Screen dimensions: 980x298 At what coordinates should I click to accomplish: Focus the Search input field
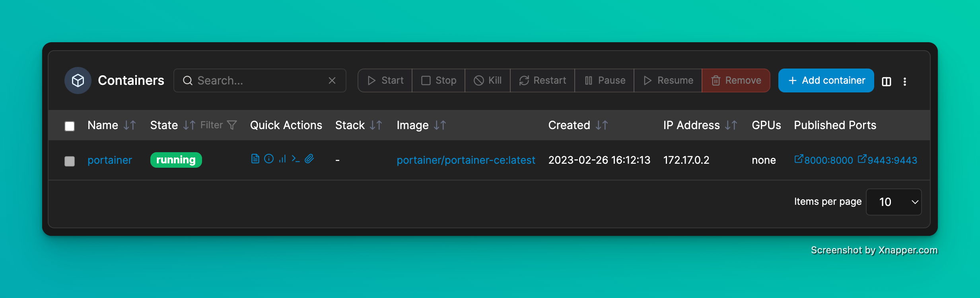pyautogui.click(x=260, y=80)
